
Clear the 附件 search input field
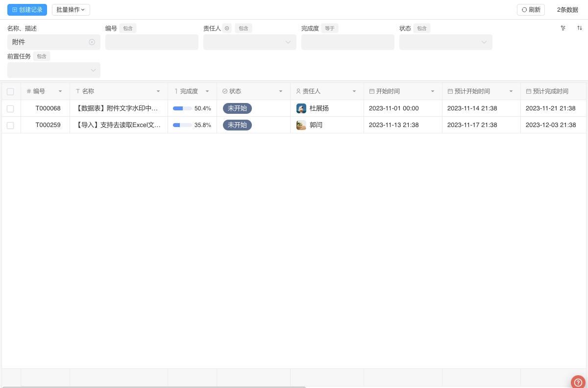pyautogui.click(x=92, y=42)
